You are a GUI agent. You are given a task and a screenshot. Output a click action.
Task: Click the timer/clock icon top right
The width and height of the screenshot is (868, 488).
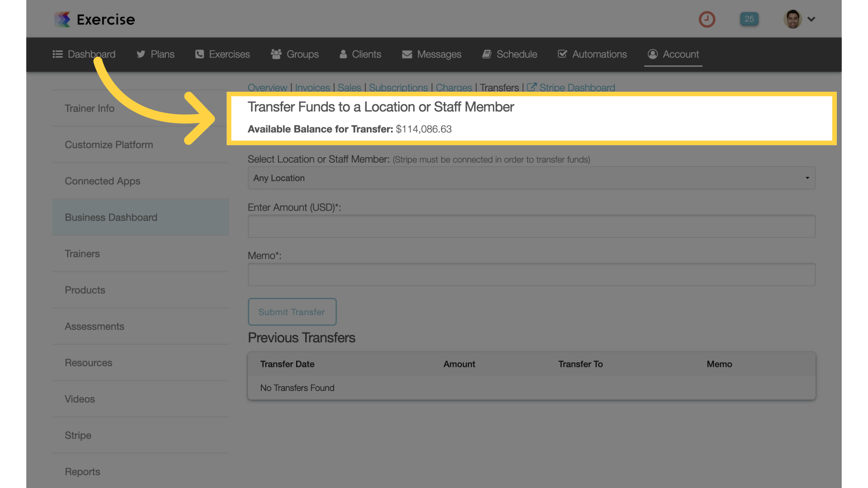707,19
